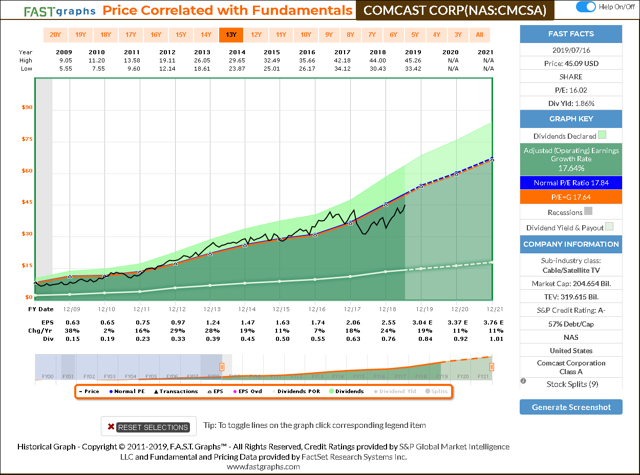Viewport: 640px width, 475px height.
Task: Click the 2.55 EPS value for 12/18
Action: tap(388, 322)
